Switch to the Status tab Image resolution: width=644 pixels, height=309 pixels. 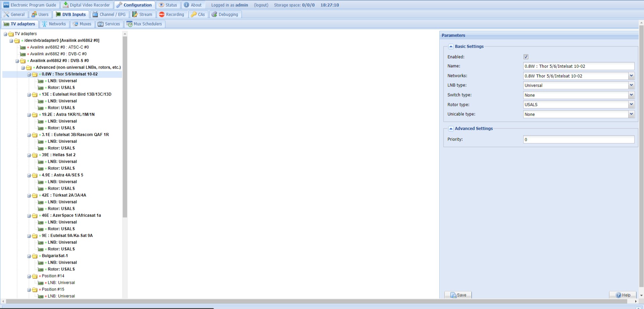click(168, 5)
